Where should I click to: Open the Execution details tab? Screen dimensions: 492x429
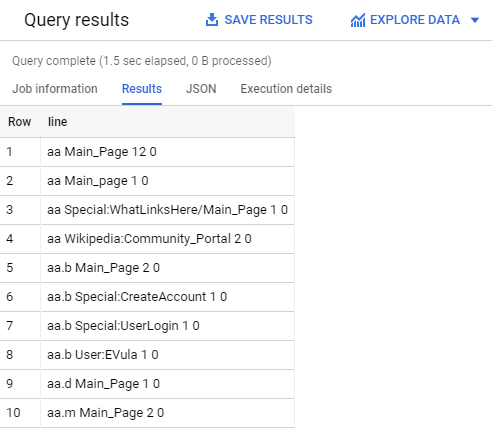pos(286,89)
